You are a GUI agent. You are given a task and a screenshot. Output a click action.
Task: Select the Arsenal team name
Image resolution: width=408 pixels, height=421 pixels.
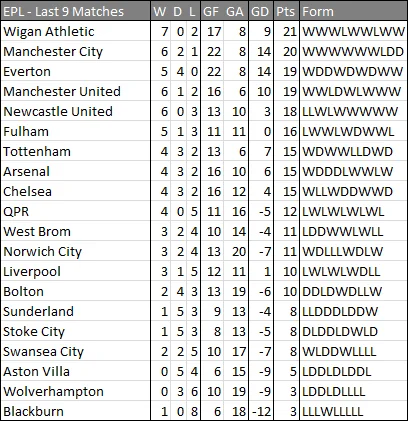point(27,172)
